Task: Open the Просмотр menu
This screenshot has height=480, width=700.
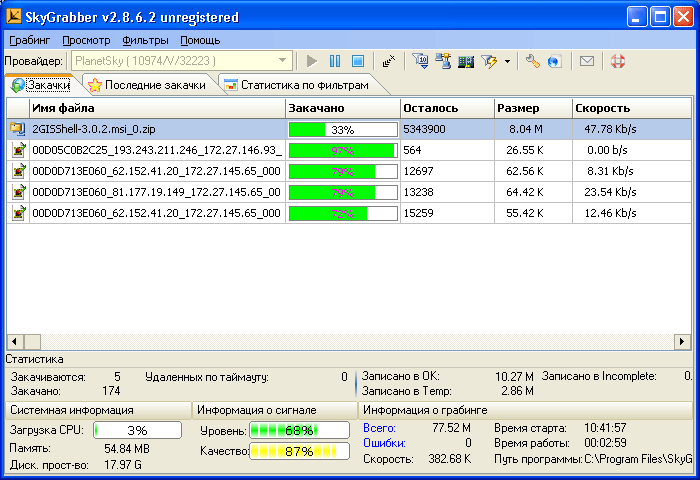Action: click(x=86, y=40)
